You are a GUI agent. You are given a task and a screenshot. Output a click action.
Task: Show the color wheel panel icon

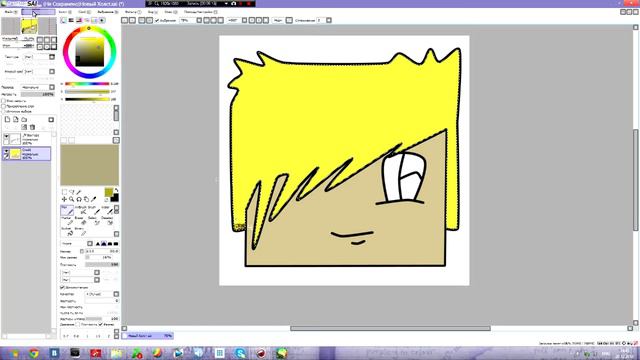coord(64,20)
